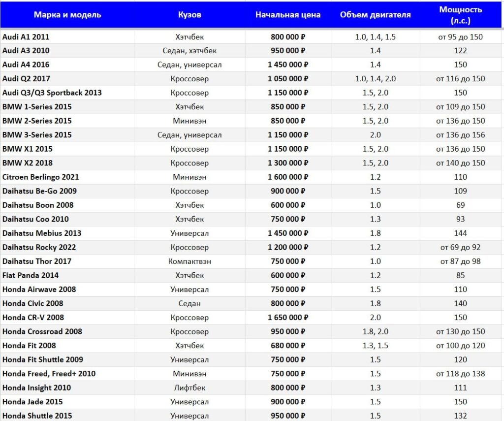The height and width of the screenshot is (421, 504).
Task: Select the '132' power cell of Honda Shuttle
Action: [x=461, y=416]
